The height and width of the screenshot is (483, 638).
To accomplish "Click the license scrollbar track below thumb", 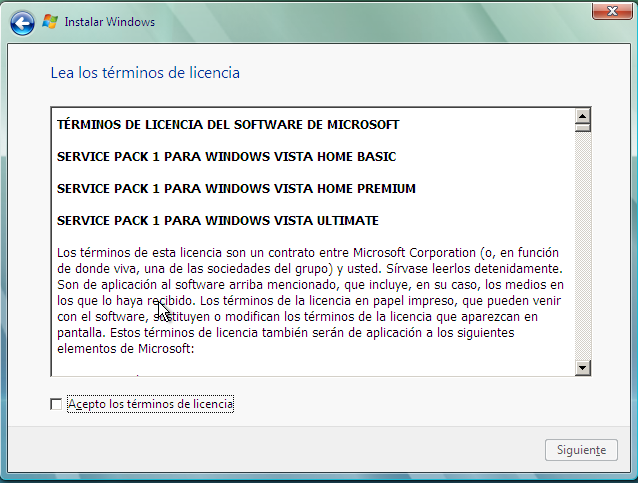I will click(583, 246).
